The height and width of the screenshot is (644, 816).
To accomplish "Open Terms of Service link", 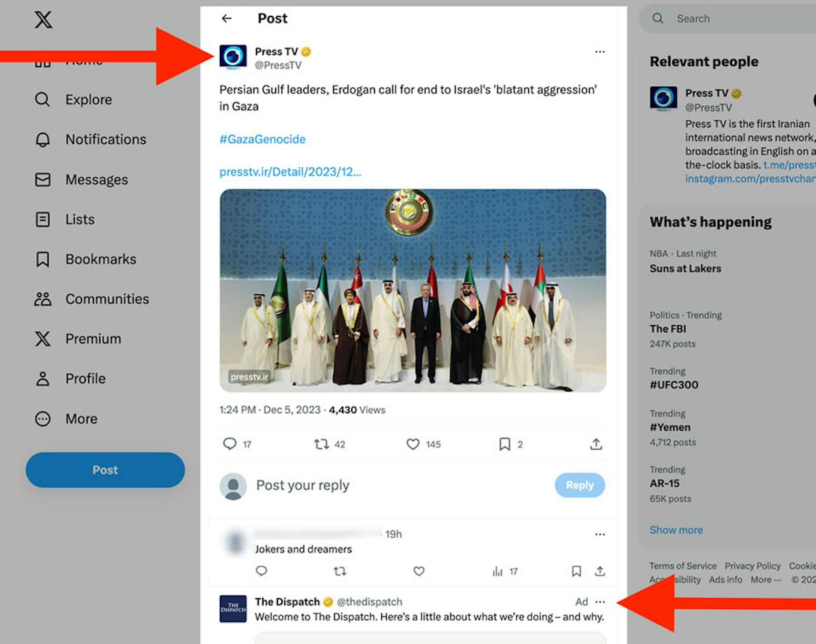I will click(x=683, y=566).
